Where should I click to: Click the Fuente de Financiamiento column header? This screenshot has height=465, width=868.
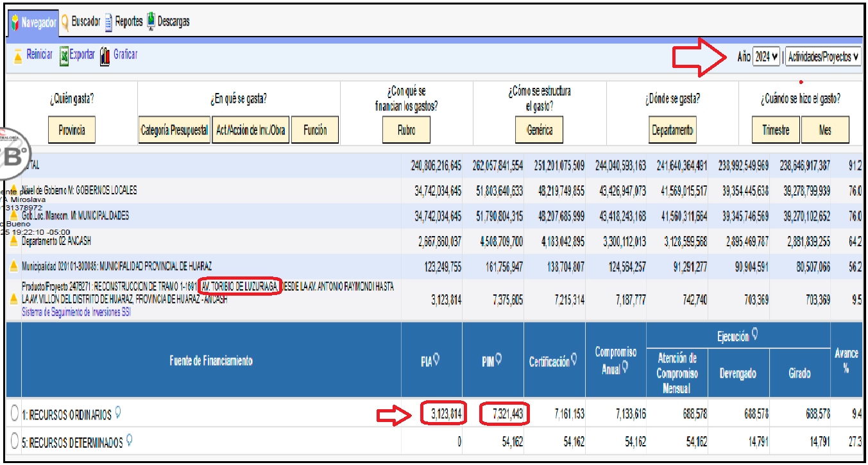pos(211,360)
